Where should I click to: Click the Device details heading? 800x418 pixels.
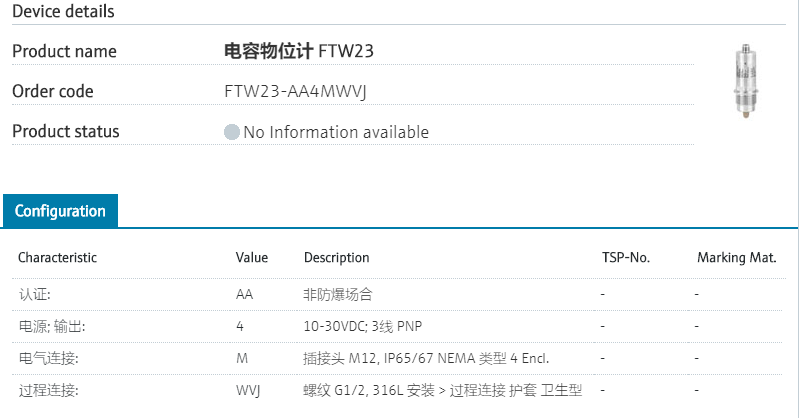[63, 12]
